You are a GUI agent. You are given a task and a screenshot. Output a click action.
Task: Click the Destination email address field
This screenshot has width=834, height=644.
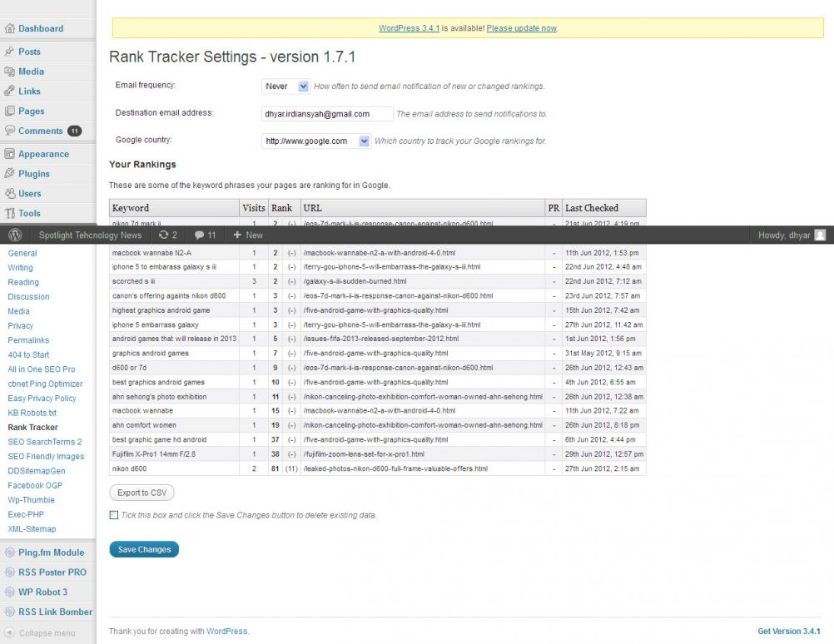click(x=327, y=114)
